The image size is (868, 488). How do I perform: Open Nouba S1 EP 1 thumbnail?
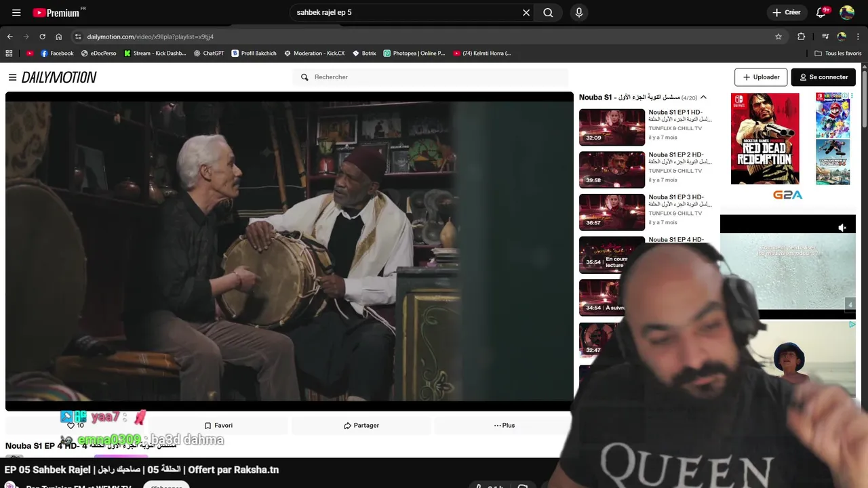pos(612,127)
